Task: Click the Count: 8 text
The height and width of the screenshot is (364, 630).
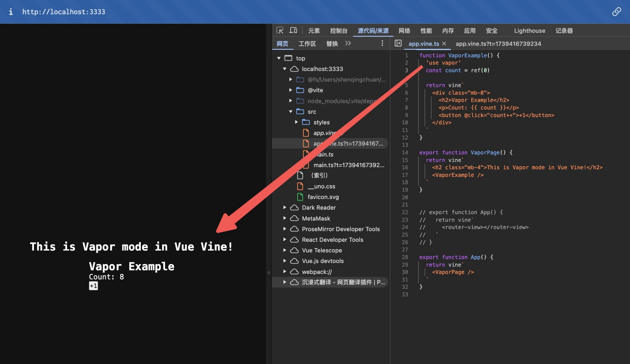Action: (106, 277)
